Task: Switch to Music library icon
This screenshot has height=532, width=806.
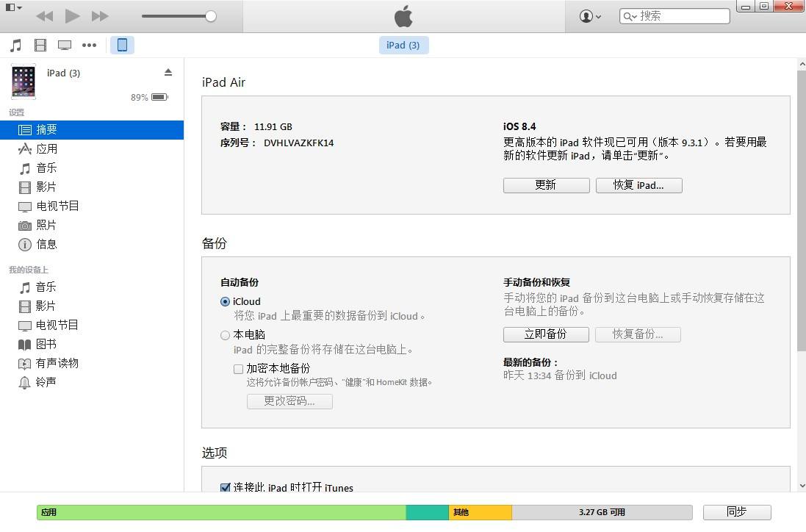Action: (x=16, y=46)
